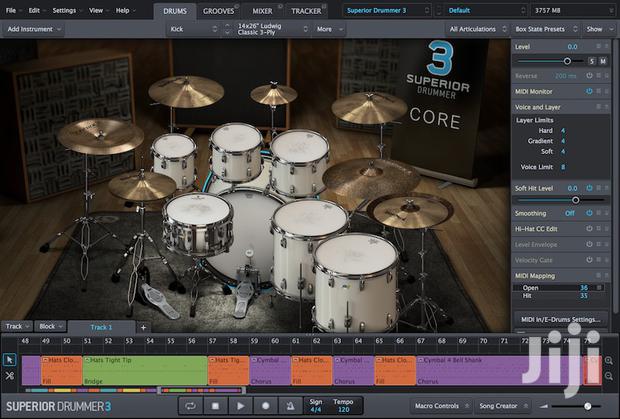Screen dimensions: 620x419
Task: Click the master volume slider handle
Action: pyautogui.click(x=588, y=406)
